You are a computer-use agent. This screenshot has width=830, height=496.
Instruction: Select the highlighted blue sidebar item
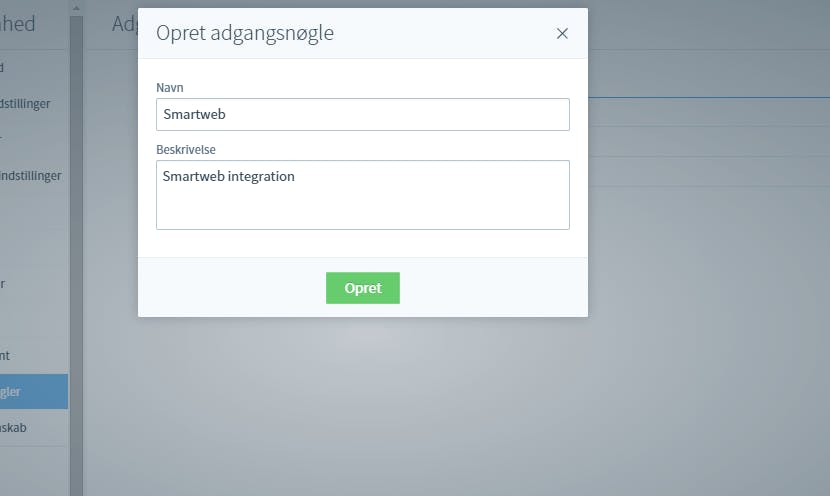34,392
